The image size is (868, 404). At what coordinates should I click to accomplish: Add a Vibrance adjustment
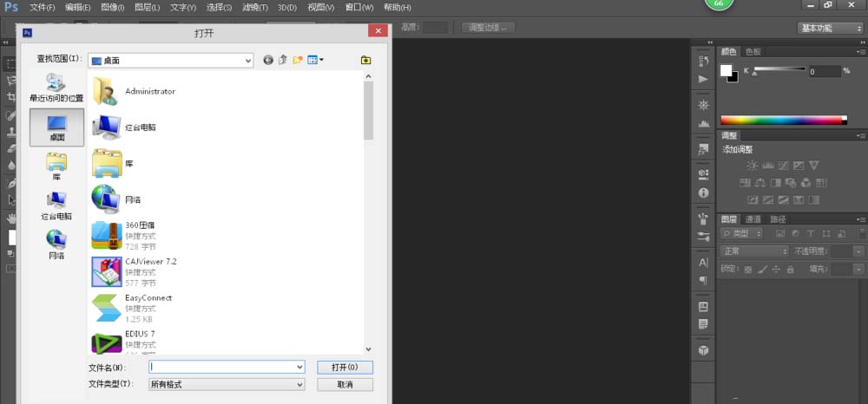[813, 166]
